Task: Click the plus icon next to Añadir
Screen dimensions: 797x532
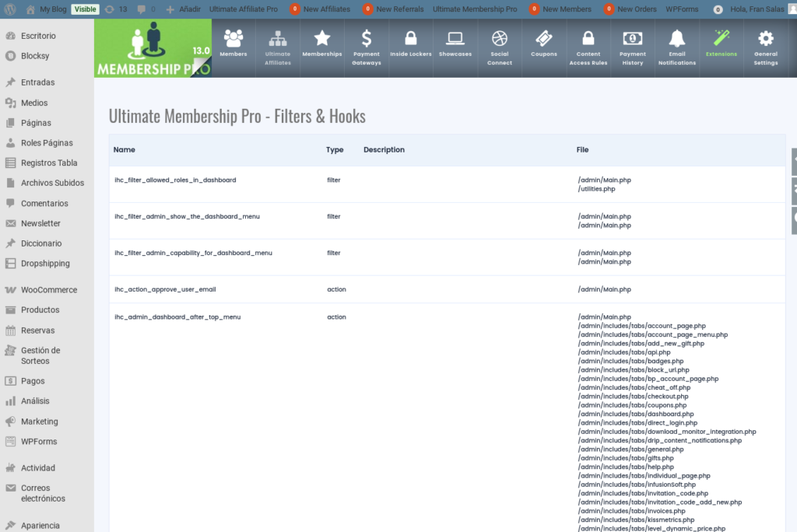Action: pos(170,9)
